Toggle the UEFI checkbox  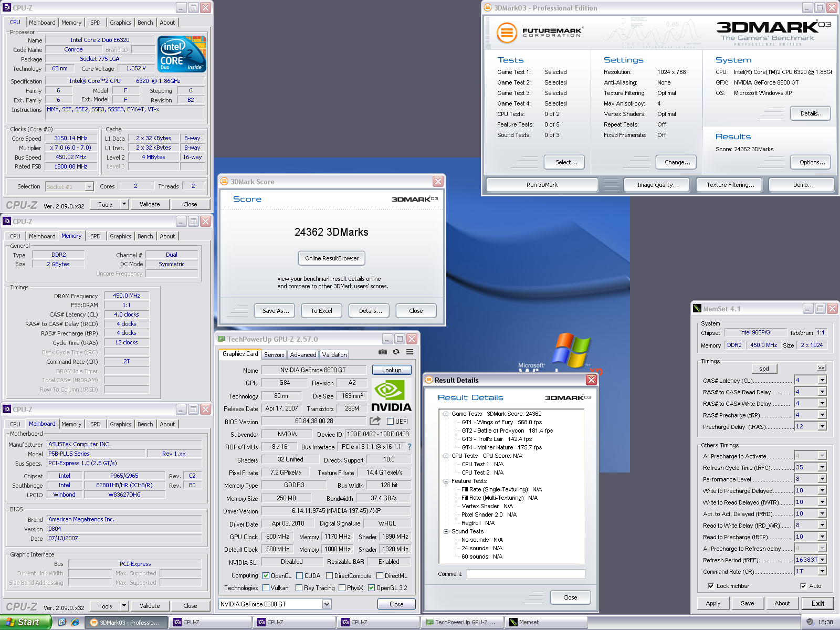[390, 421]
